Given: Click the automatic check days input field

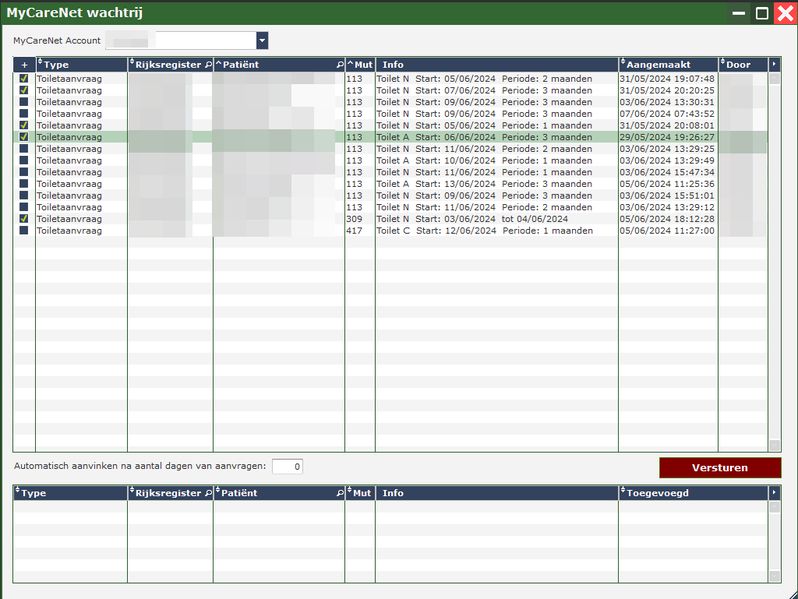Looking at the screenshot, I should tap(287, 466).
